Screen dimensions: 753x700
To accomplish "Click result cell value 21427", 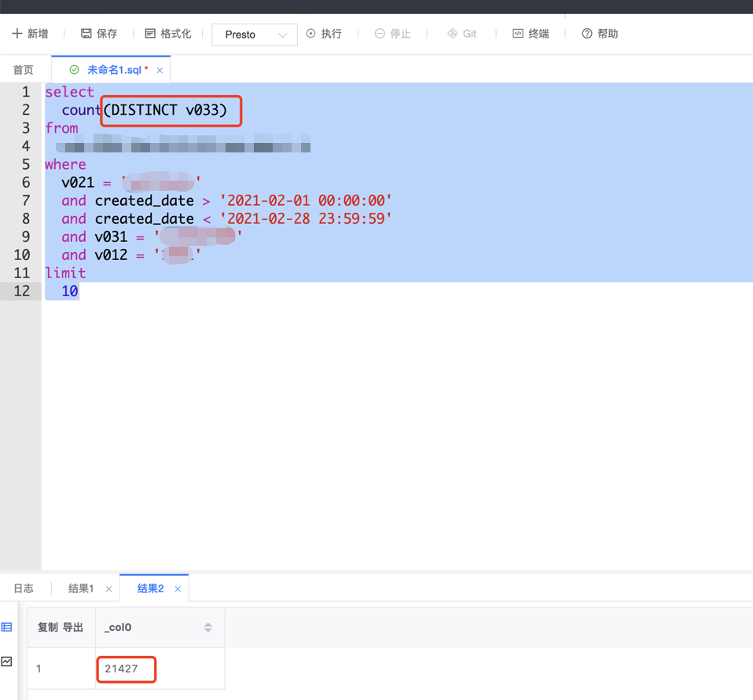I will pyautogui.click(x=122, y=669).
